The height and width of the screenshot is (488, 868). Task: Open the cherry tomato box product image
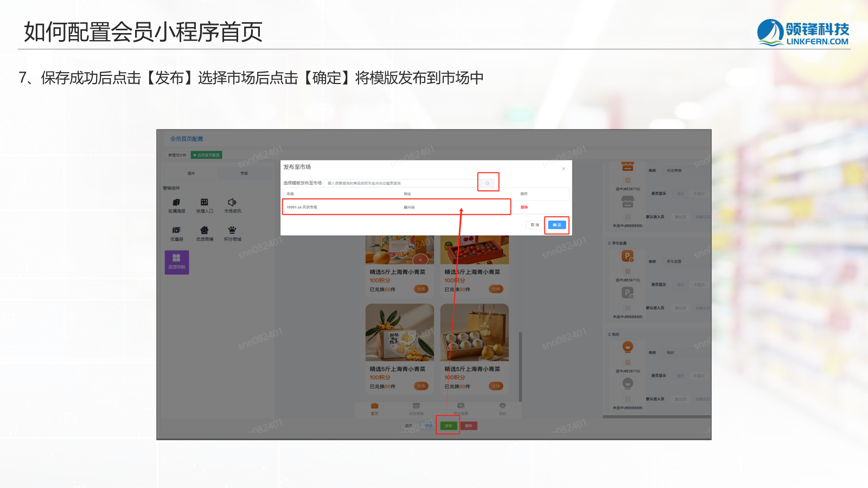pos(475,250)
